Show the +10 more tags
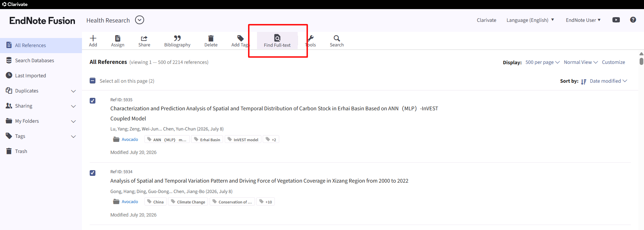 [x=265, y=202]
